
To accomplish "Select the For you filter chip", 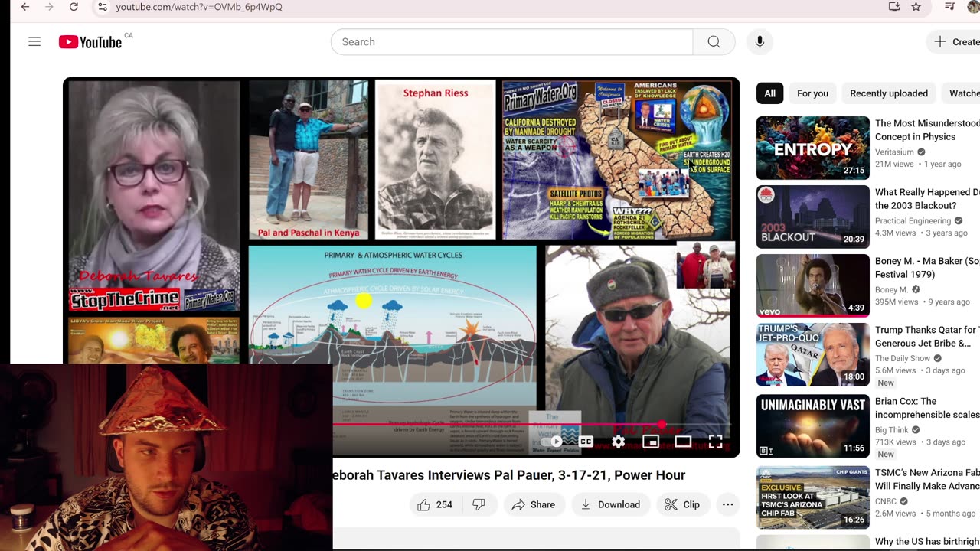I will (812, 93).
